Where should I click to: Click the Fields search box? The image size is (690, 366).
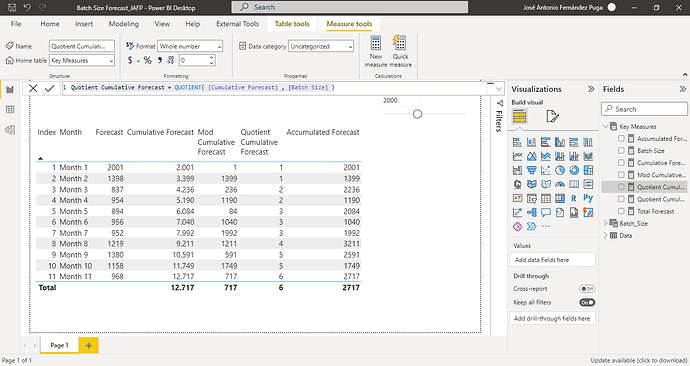pos(644,109)
